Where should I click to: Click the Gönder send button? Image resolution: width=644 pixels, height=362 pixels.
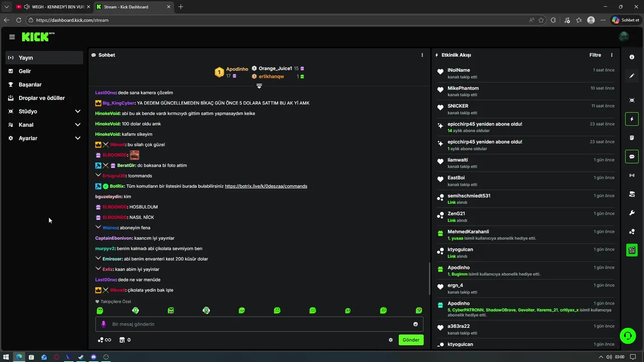[x=411, y=340]
